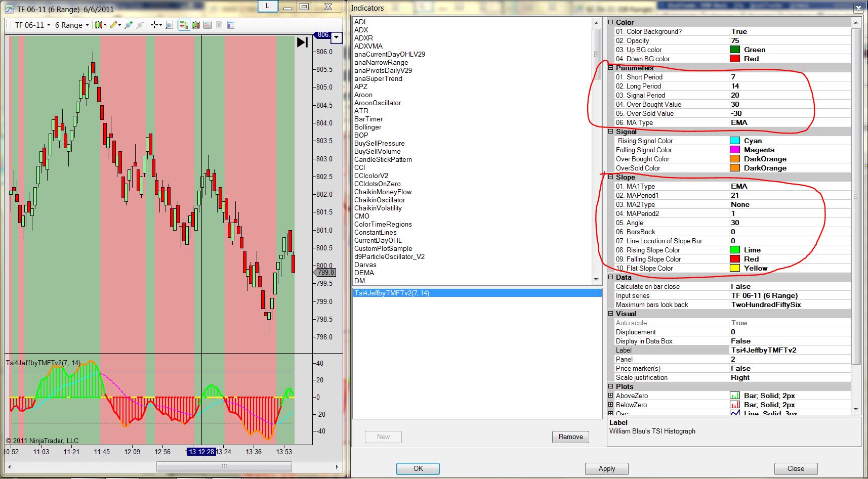The image size is (868, 479).
Task: Pick the Down BG color Red swatch
Action: (x=735, y=59)
